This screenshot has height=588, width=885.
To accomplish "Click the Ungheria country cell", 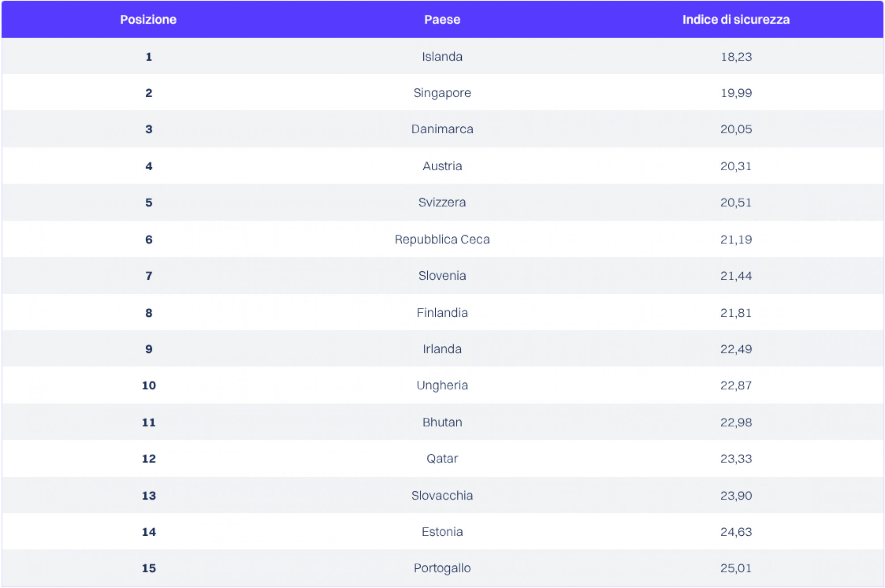I will click(x=442, y=385).
